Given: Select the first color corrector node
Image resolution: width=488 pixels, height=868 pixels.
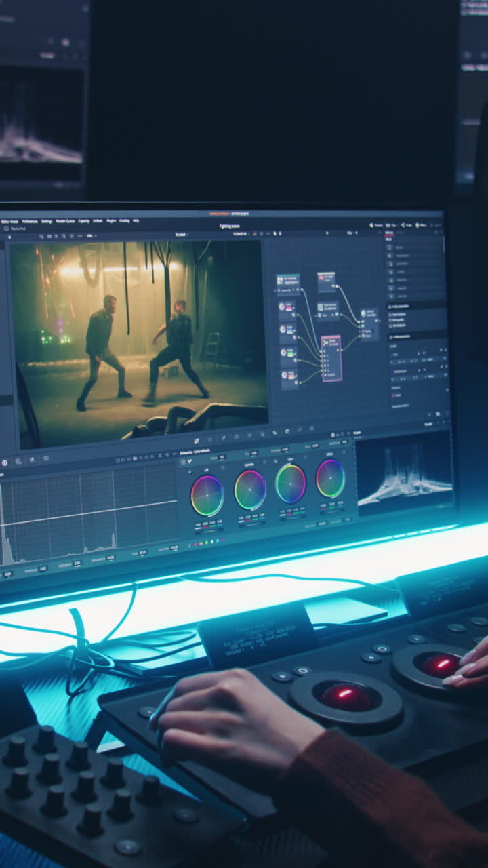Looking at the screenshot, I should point(287,311).
